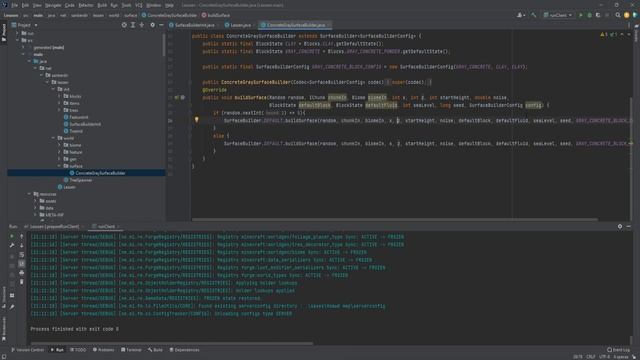Open the VCS menu

coord(139,5)
